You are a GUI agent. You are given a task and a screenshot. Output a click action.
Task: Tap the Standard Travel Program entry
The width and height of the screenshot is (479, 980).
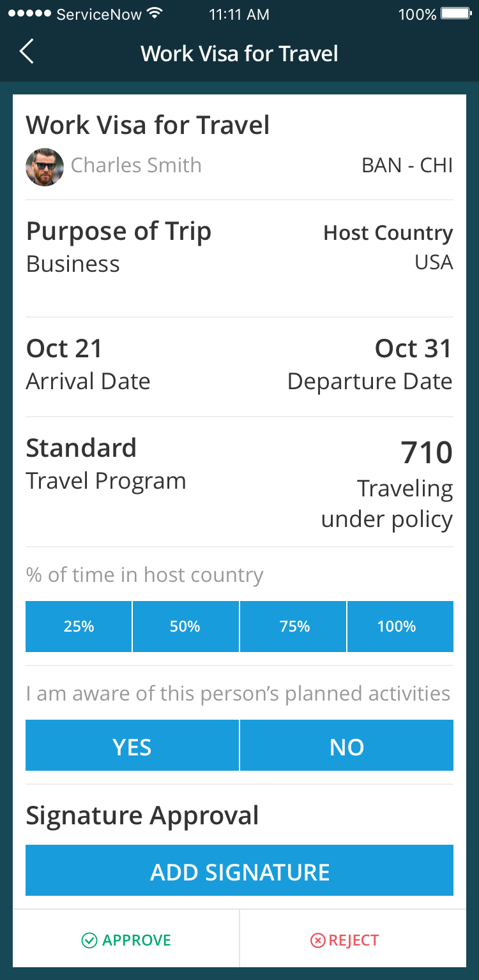tap(81, 449)
